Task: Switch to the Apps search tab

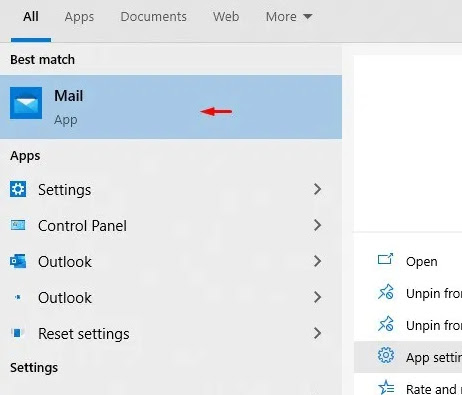Action: coord(79,17)
